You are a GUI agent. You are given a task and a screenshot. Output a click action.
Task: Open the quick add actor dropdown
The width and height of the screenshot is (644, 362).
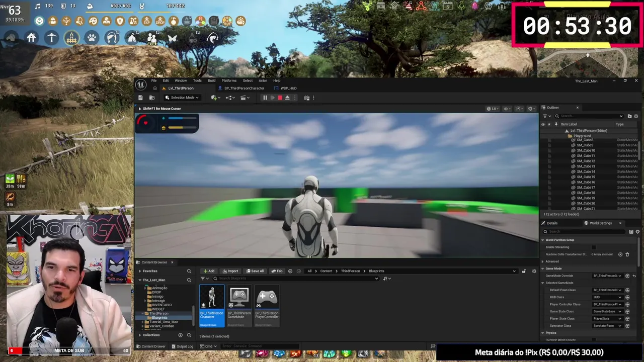[x=215, y=98]
